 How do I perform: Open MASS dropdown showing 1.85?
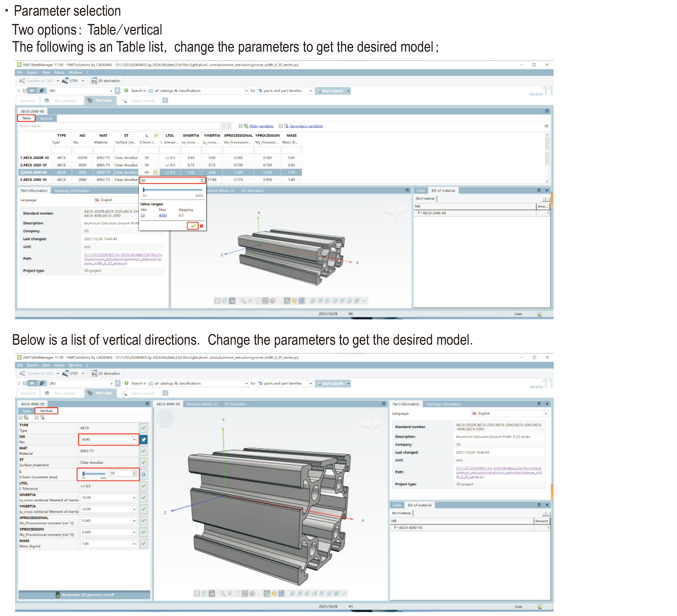pyautogui.click(x=134, y=544)
